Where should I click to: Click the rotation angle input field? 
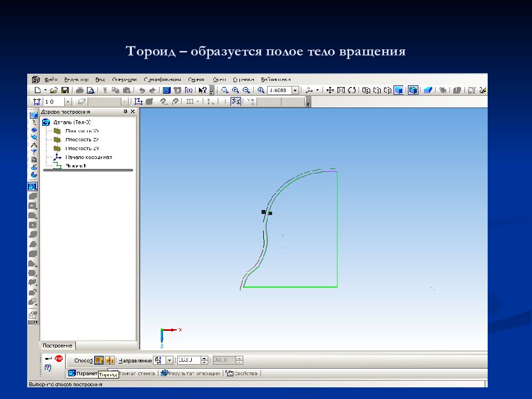[x=189, y=360]
